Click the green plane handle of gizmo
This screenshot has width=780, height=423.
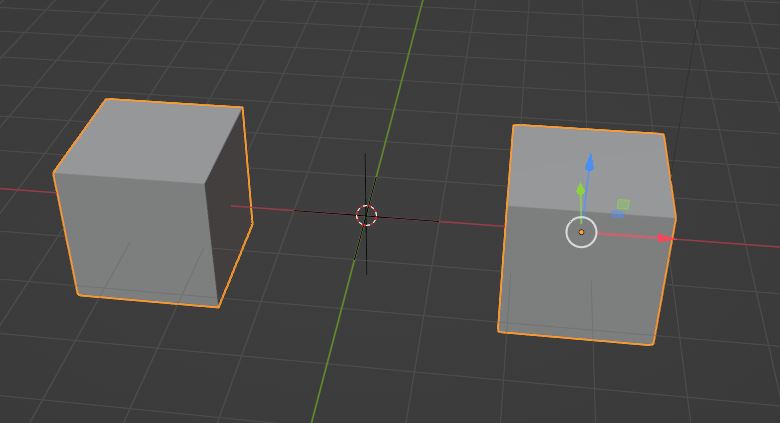[x=623, y=204]
